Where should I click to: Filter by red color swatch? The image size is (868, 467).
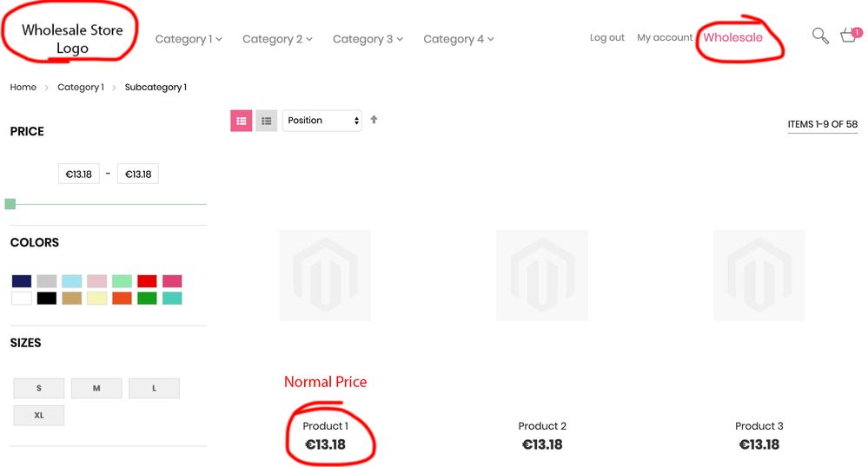pos(147,281)
